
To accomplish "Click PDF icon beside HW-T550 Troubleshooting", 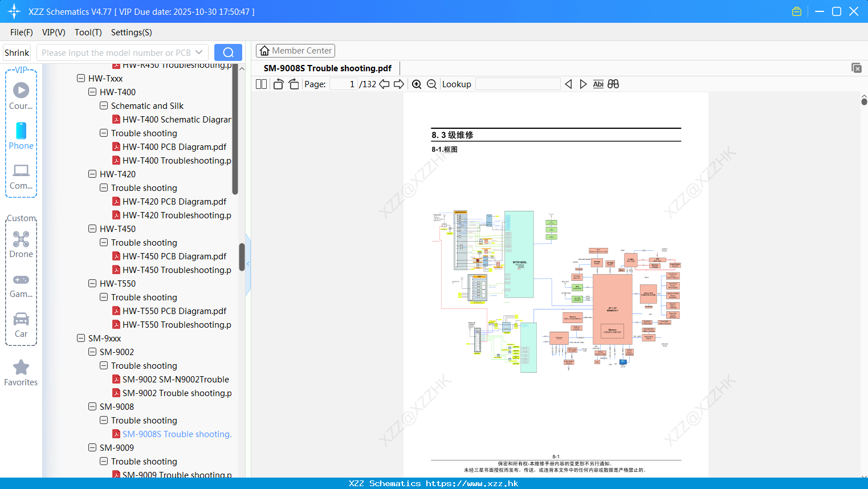I will (116, 325).
